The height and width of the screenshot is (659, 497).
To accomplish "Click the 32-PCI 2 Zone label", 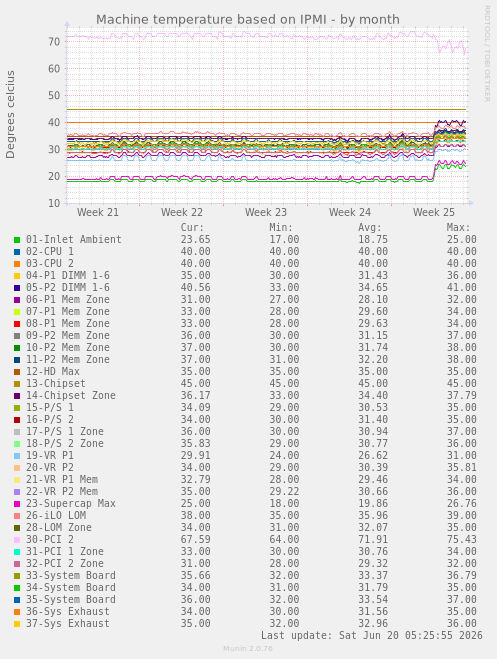I will [65, 563].
